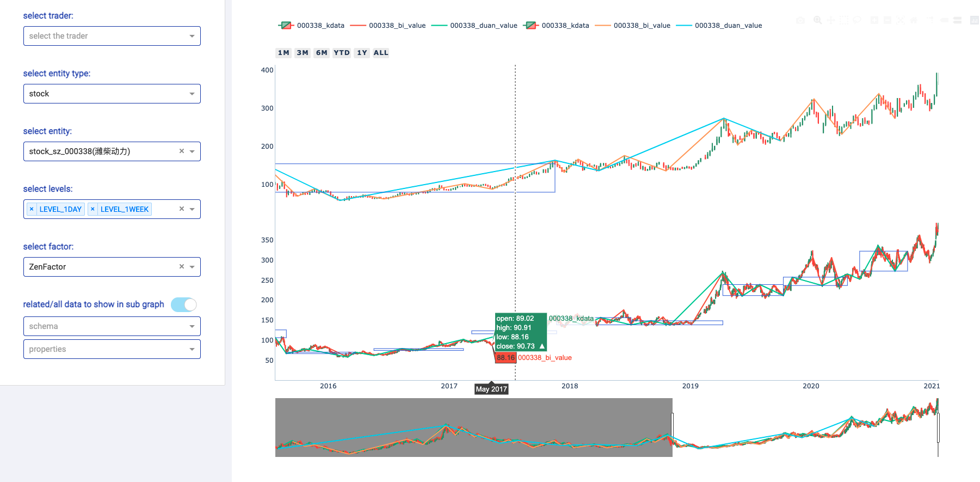980x482 pixels.
Task: Click the Reset Axes home icon
Action: (x=914, y=20)
